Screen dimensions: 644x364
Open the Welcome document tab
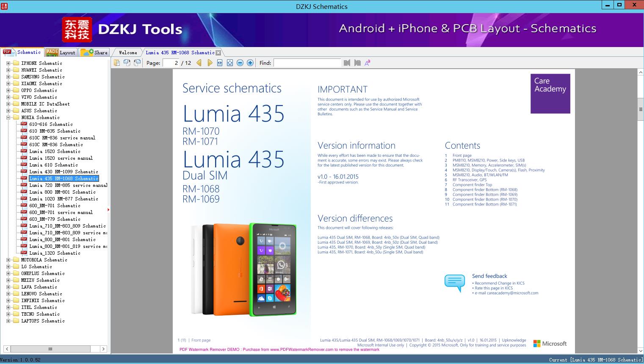click(128, 53)
